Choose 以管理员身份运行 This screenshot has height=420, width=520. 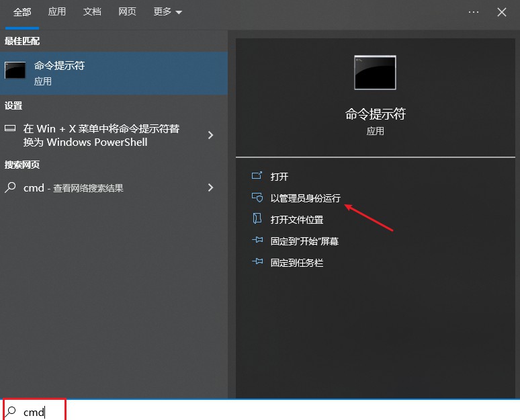[306, 198]
